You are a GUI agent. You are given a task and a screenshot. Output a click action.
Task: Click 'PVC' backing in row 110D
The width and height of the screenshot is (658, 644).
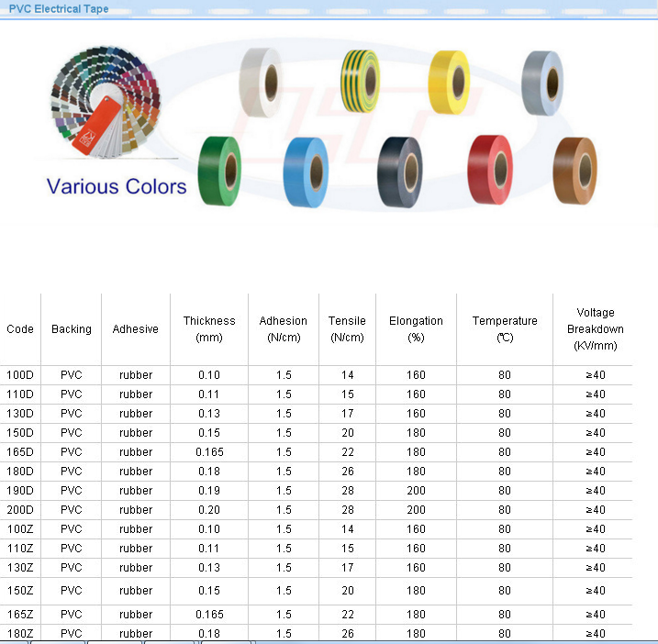pyautogui.click(x=72, y=394)
